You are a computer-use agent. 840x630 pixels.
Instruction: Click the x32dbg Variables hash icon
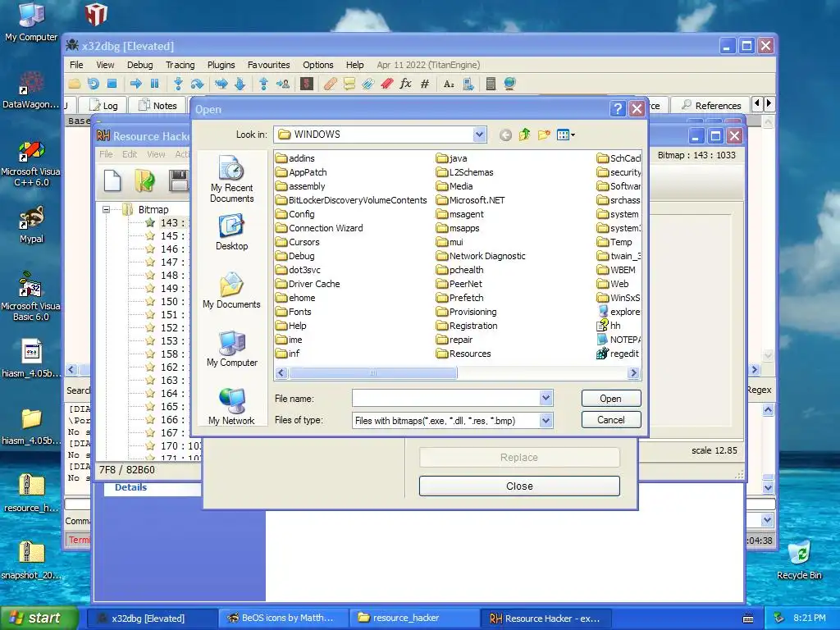425,84
